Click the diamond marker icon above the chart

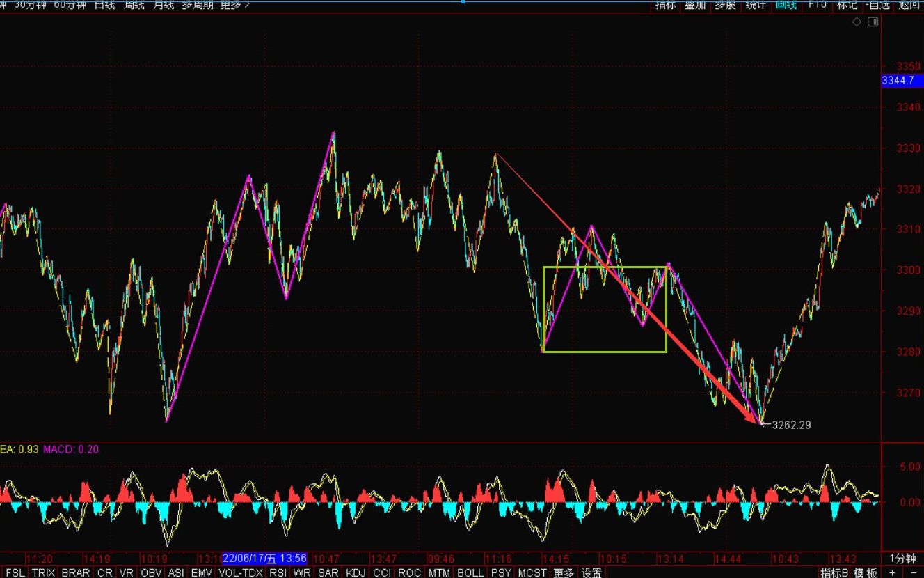click(857, 22)
